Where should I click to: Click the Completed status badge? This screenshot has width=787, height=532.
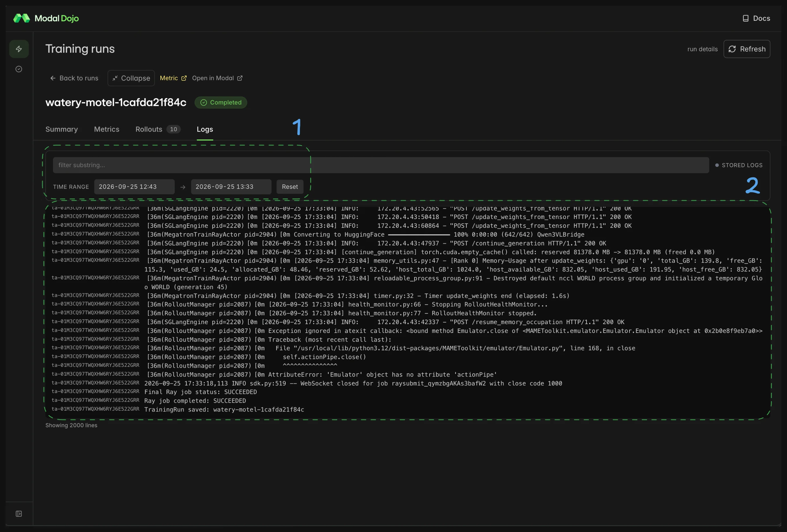point(221,103)
